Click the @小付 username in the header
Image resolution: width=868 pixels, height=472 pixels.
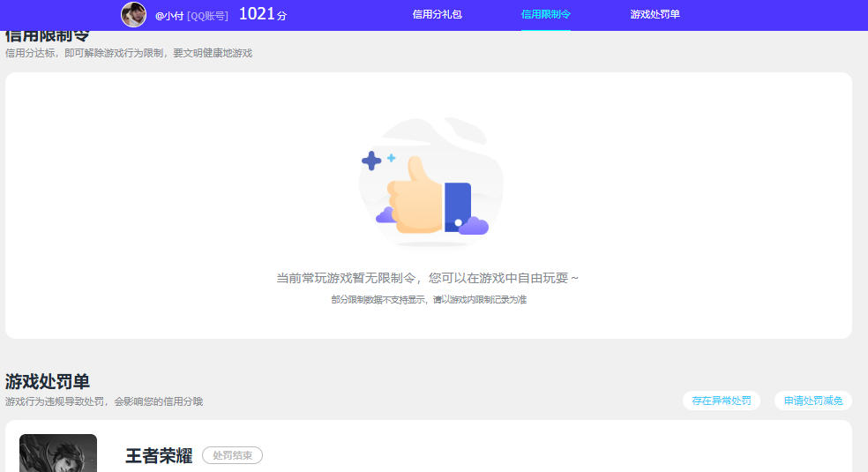click(169, 16)
